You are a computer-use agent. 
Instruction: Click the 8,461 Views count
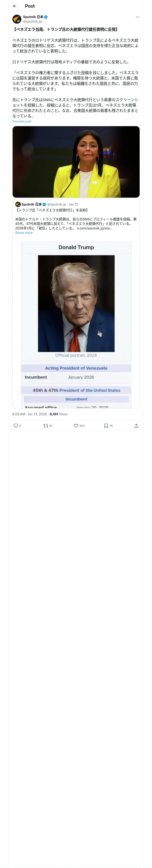click(x=59, y=414)
